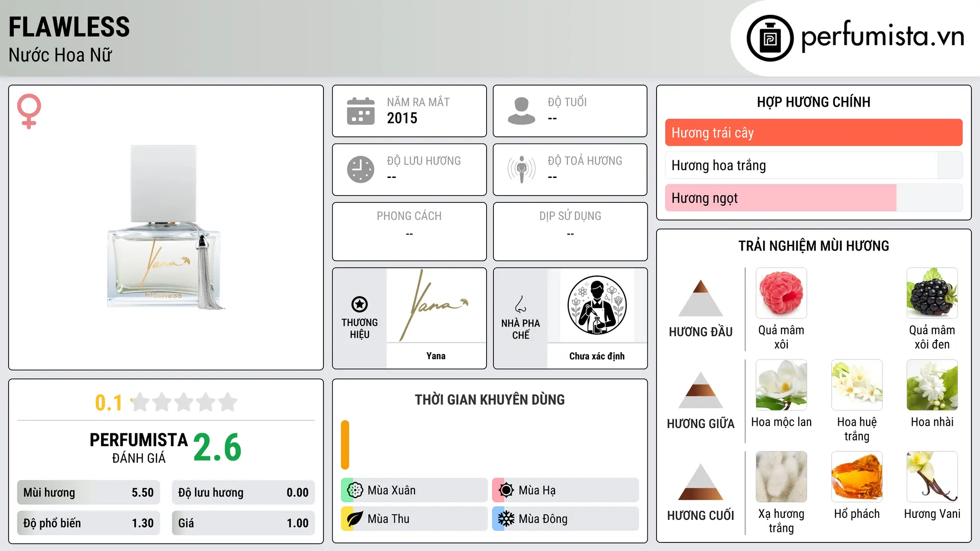Click the PHONG CÁCH card
This screenshot has height=551, width=980.
[409, 231]
